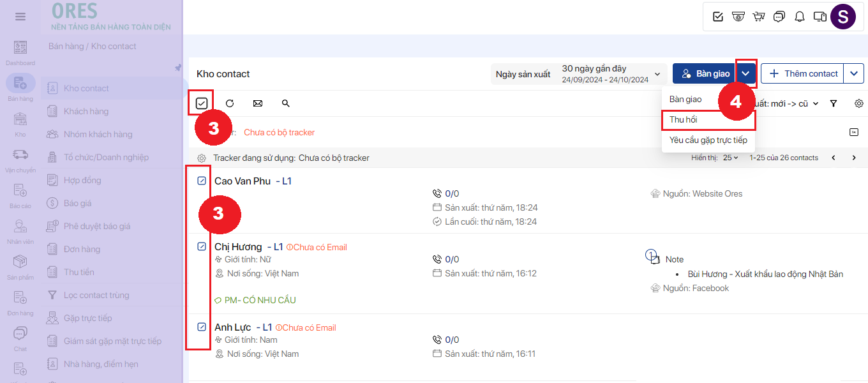Go to next page of contacts
The image size is (868, 383).
(854, 158)
